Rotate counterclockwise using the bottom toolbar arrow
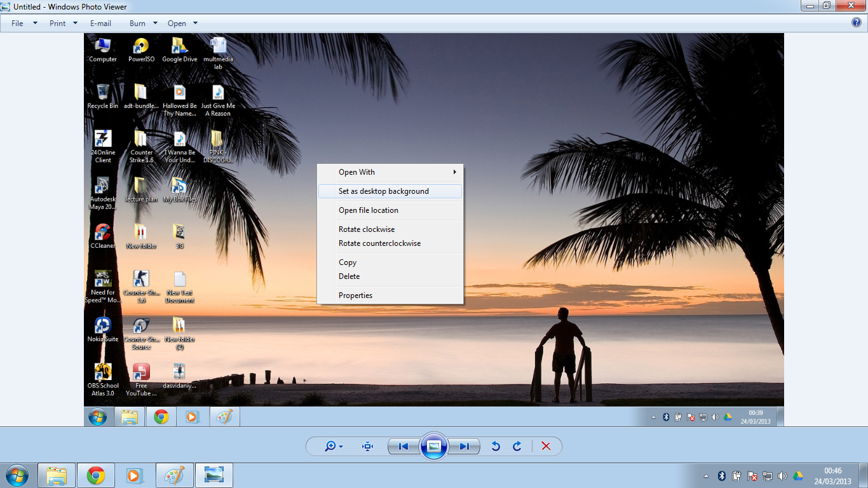 496,447
